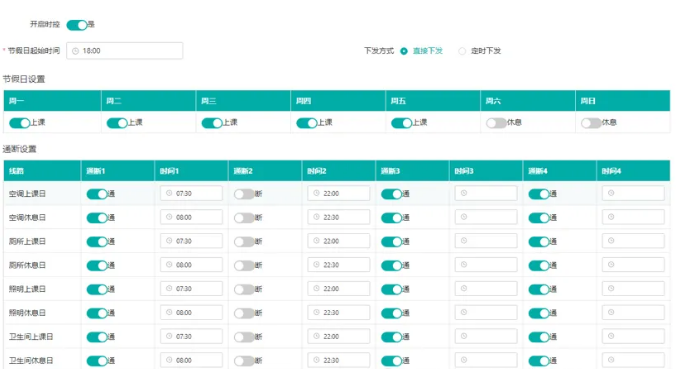
Task: Click the 卫生间上课日 row label
Action: point(31,337)
